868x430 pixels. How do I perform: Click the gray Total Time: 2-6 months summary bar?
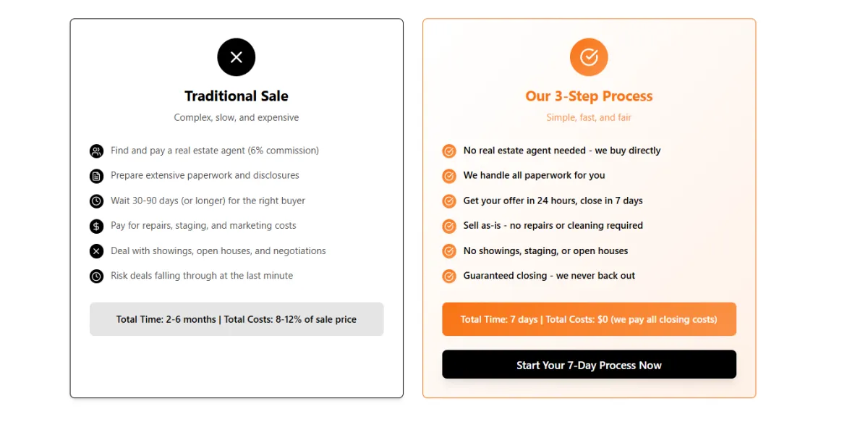click(237, 319)
